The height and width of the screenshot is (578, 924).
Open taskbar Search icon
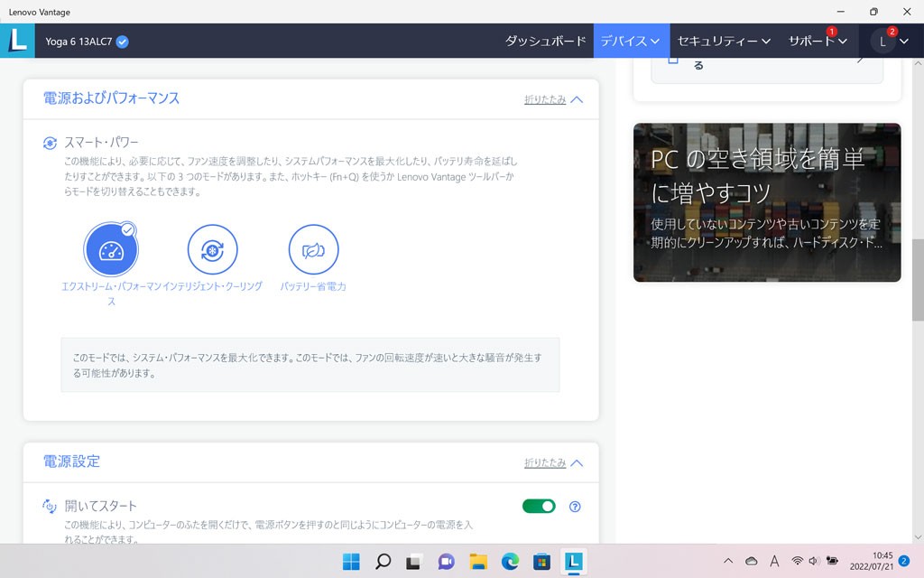click(x=383, y=562)
